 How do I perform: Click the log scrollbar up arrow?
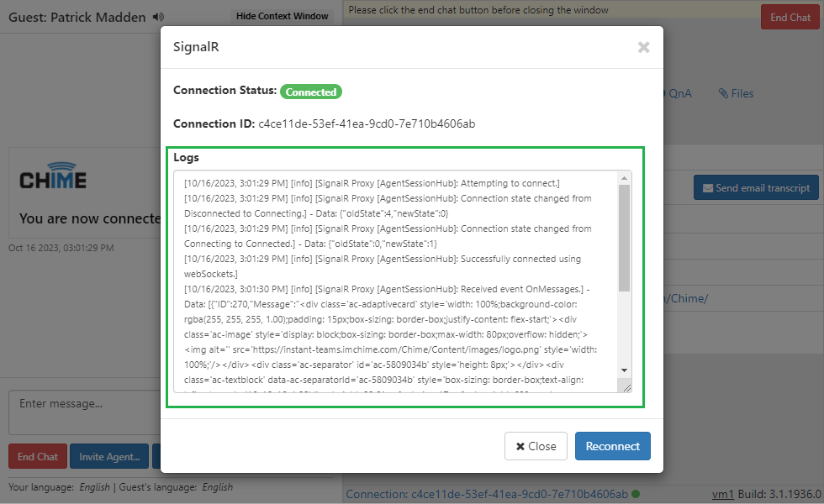624,178
